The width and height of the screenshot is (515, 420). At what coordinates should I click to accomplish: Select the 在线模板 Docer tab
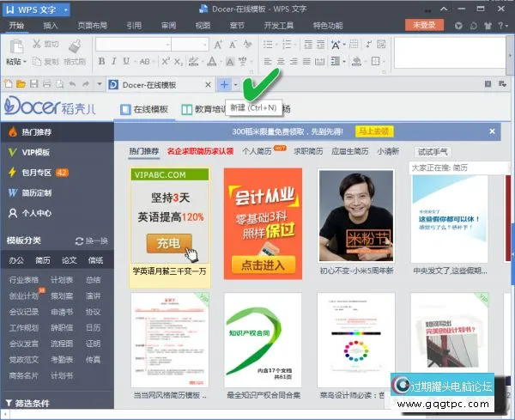144,109
